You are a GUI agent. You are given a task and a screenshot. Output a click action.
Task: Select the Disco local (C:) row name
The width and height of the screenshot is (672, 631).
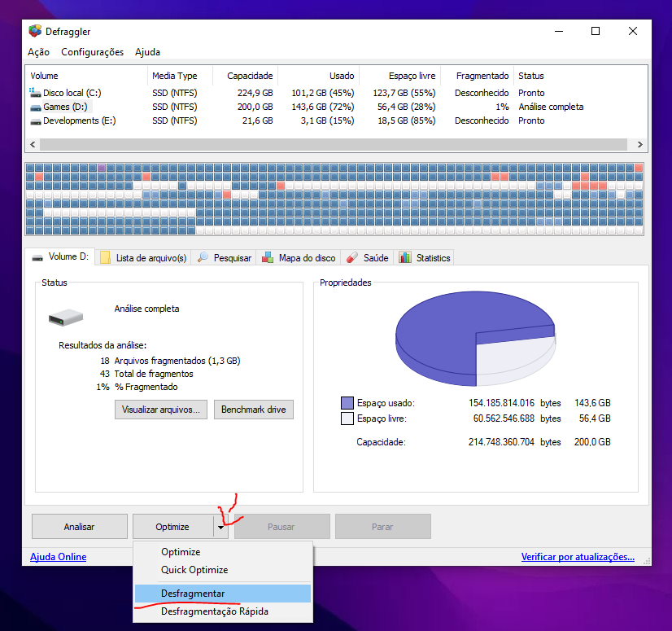click(x=72, y=93)
